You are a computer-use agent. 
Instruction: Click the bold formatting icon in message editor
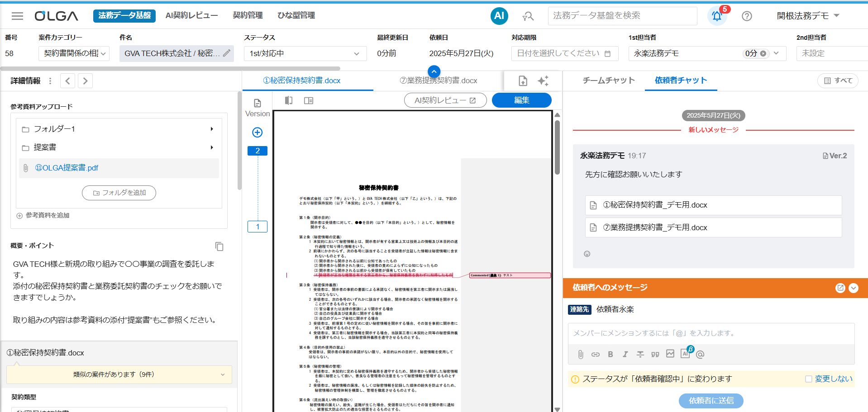[x=610, y=355]
